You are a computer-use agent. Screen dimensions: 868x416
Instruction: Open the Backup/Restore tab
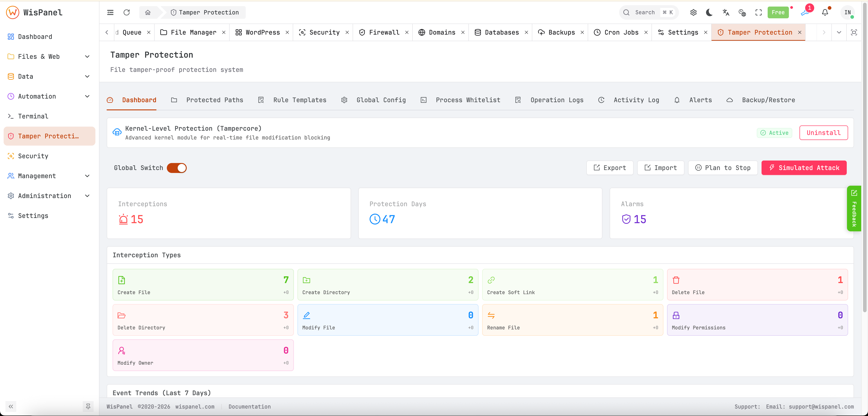click(761, 100)
